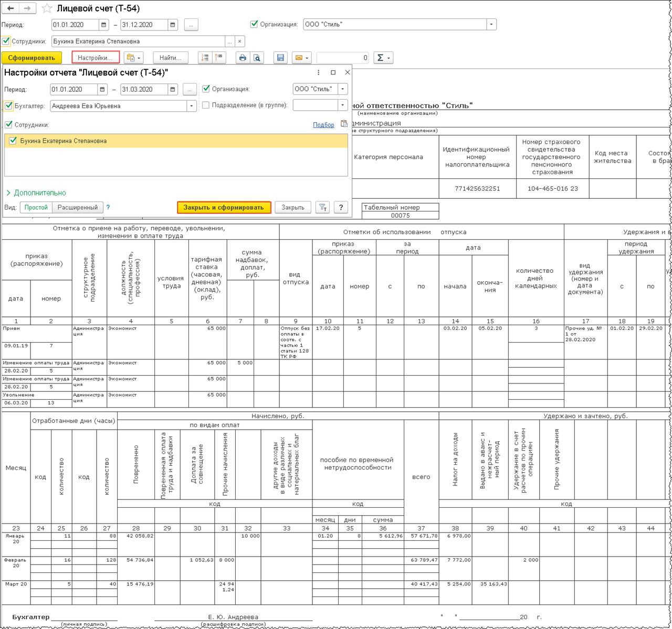This screenshot has width=672, height=629.
Task: Click the Подбор link
Action: tap(323, 125)
